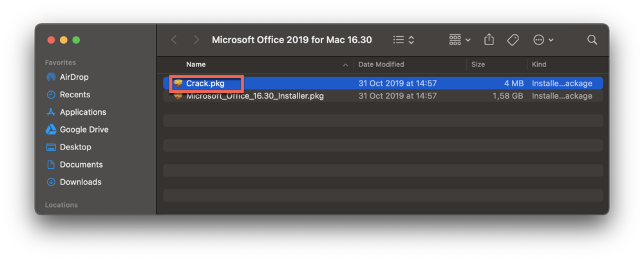This screenshot has width=644, height=261.
Task: Open Documents from the Favorites sidebar
Action: point(81,165)
